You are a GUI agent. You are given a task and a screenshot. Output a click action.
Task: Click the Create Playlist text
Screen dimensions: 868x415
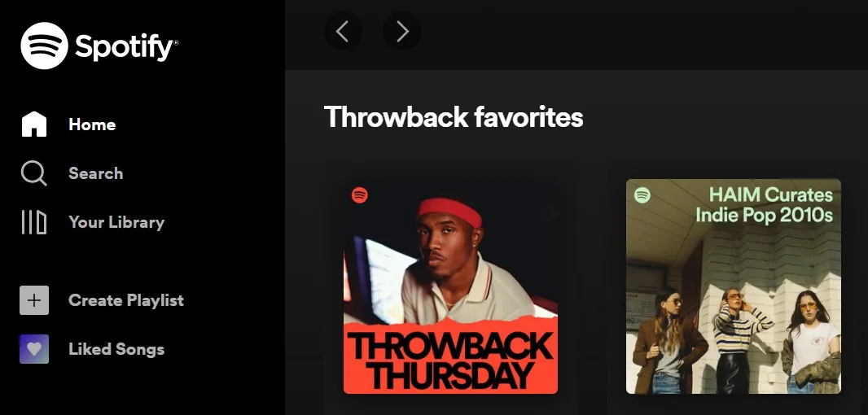pos(126,300)
